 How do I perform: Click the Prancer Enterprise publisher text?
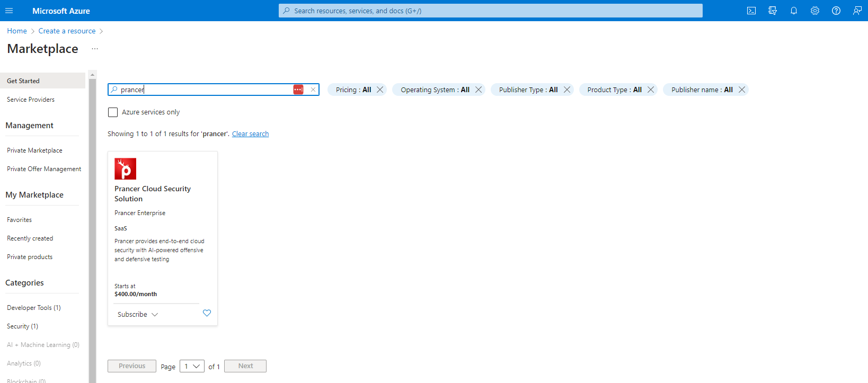(140, 213)
